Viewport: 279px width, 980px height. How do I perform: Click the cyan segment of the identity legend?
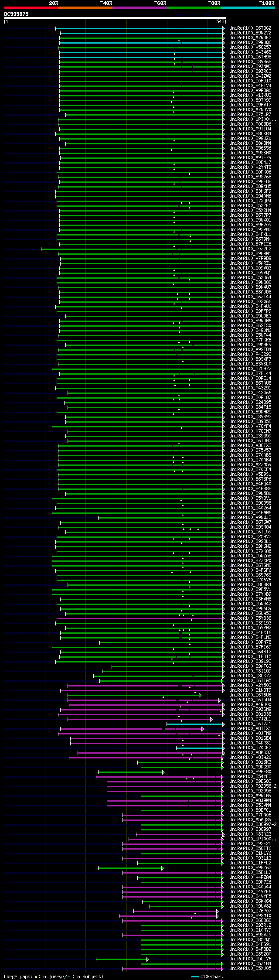click(x=248, y=8)
